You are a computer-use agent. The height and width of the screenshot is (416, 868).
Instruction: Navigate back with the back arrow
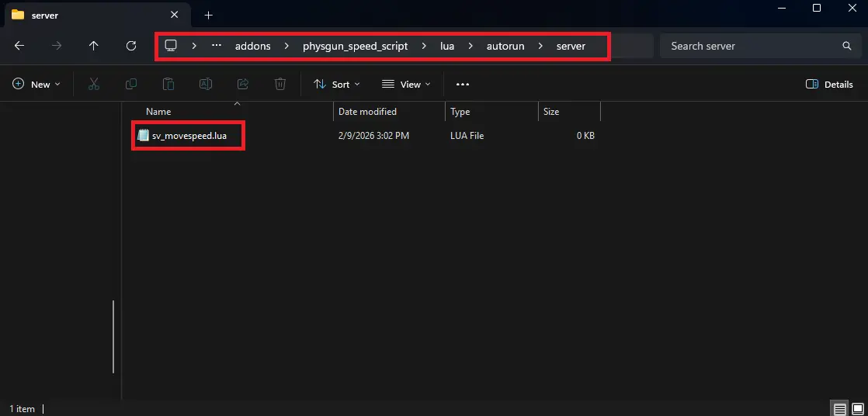point(19,46)
